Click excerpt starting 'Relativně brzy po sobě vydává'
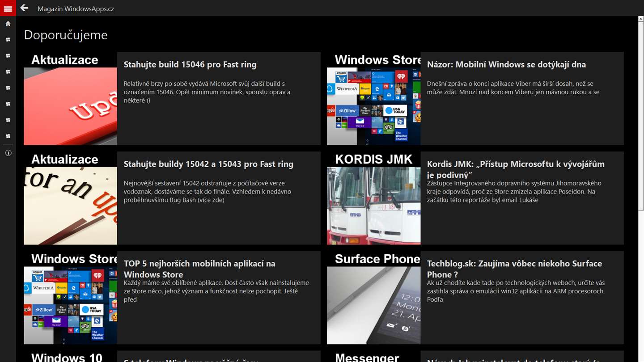 207,92
